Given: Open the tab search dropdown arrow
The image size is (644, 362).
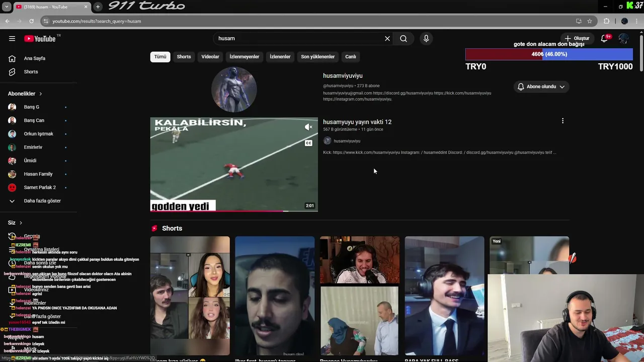Looking at the screenshot, I should (7, 7).
